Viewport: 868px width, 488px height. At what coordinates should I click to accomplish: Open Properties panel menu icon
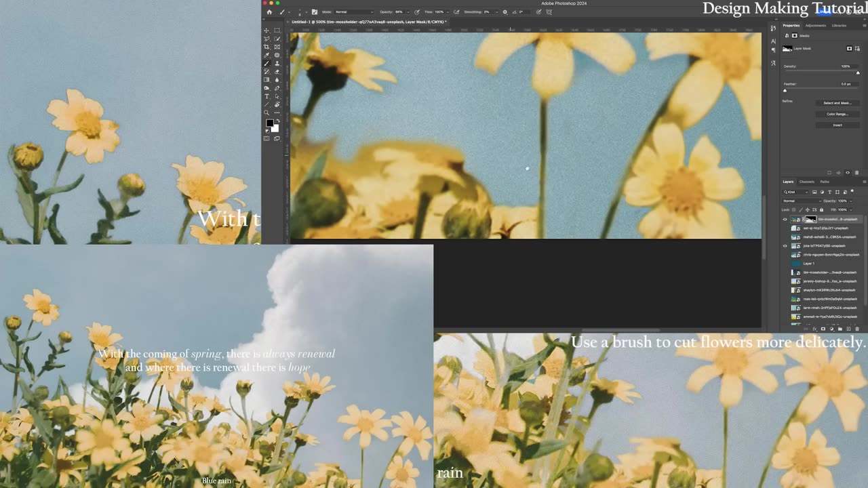click(865, 26)
